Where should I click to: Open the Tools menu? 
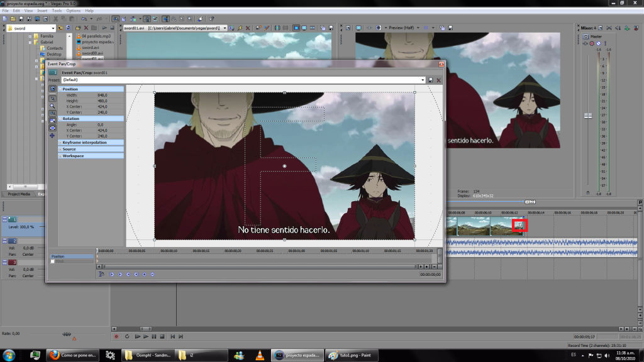click(57, 11)
